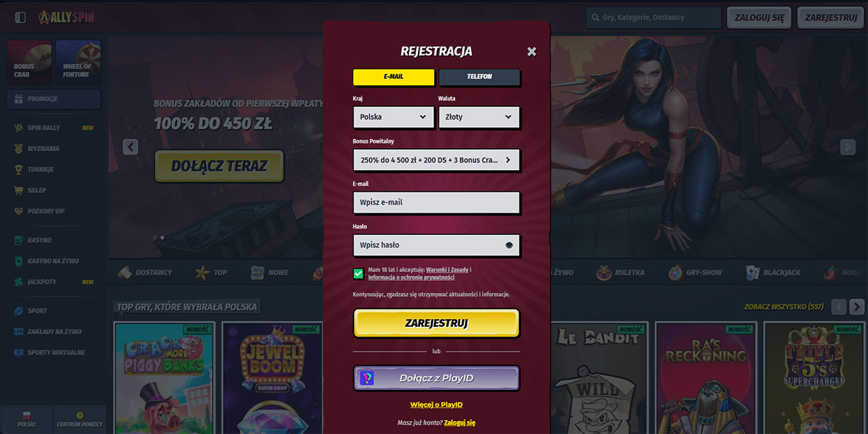Select the E-MAIL registration tab
868x434 pixels.
(393, 77)
